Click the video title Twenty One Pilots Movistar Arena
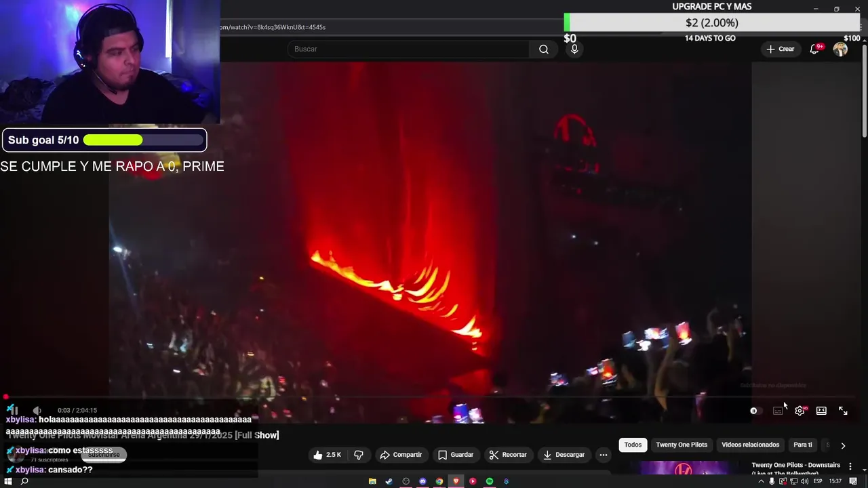This screenshot has height=488, width=868. click(143, 435)
